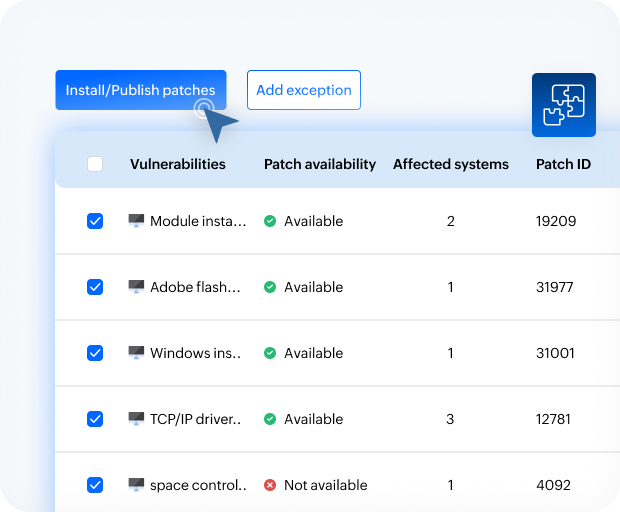The image size is (620, 512).
Task: Click the Install/Publish patches button
Action: (141, 90)
